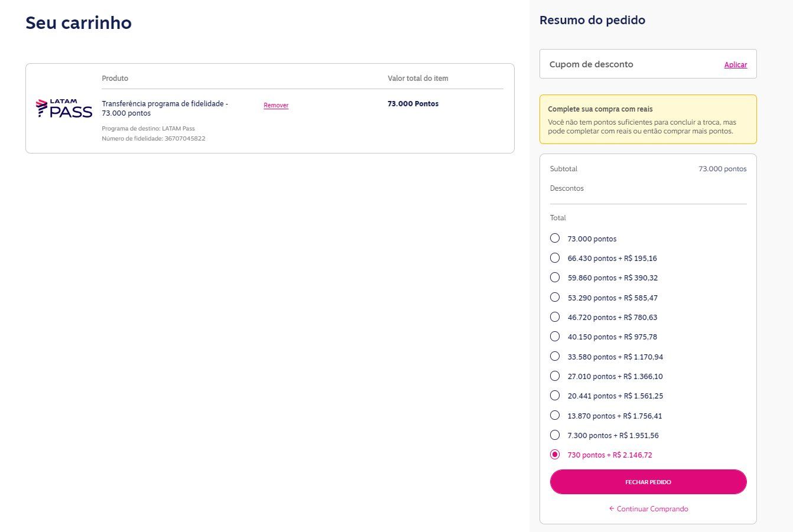The image size is (793, 532).
Task: Focus the Cupom de desconto field
Action: (x=632, y=64)
